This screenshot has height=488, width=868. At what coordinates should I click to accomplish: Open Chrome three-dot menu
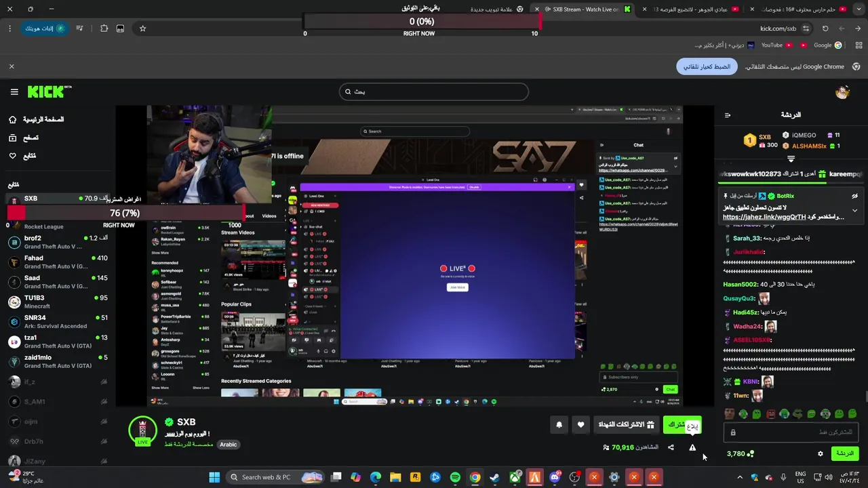9,28
